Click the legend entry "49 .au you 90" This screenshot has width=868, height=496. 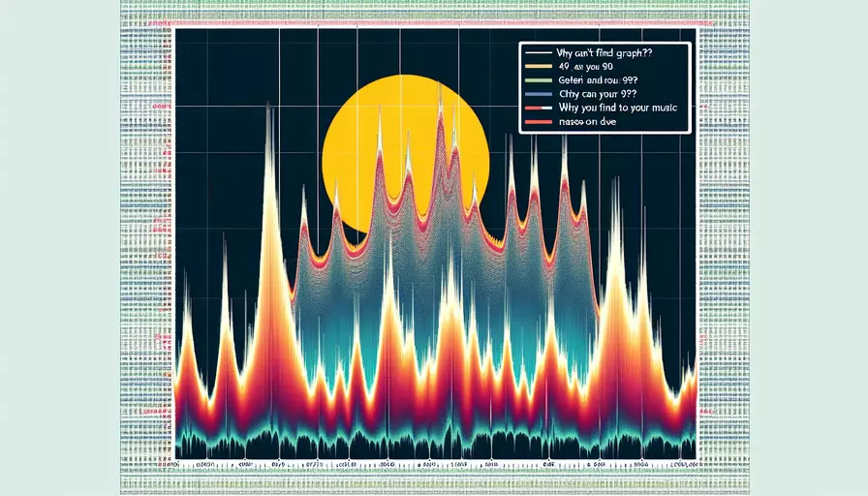tap(586, 67)
